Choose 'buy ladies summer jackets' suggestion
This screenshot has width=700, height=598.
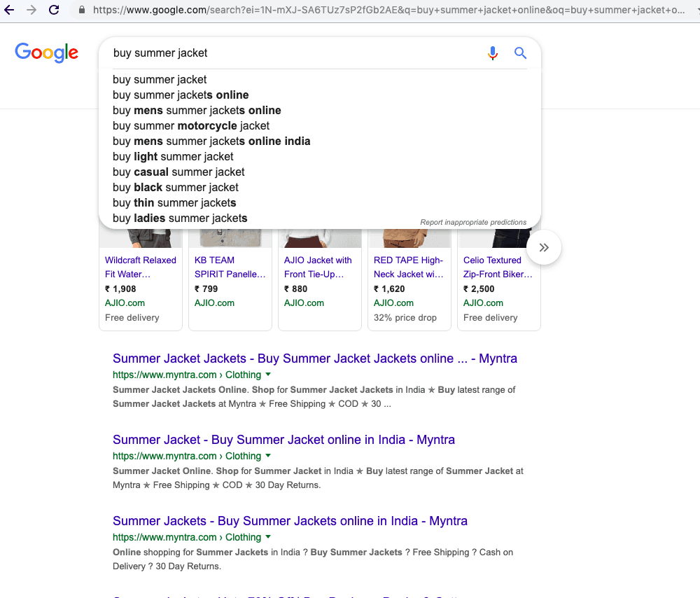coord(180,218)
